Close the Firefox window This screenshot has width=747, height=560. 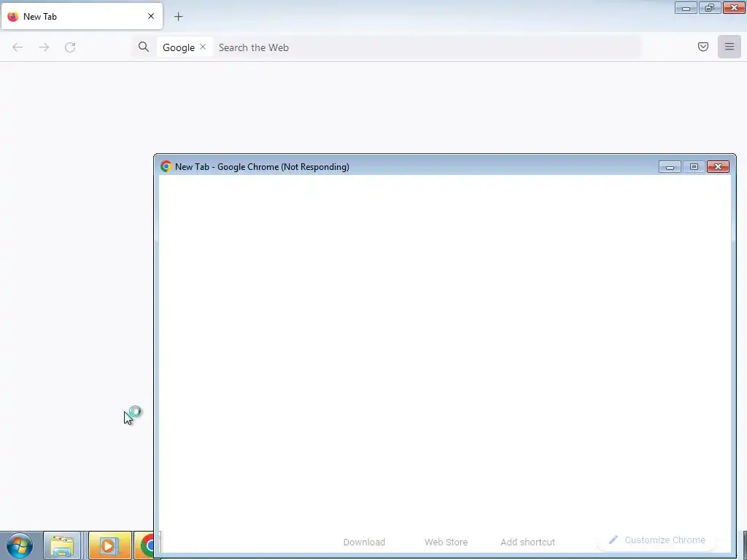click(734, 7)
